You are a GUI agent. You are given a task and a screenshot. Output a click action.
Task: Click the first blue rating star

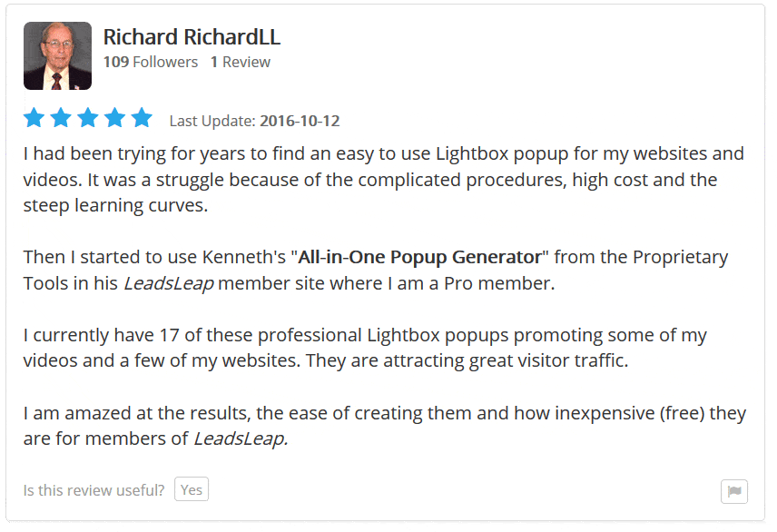coord(34,118)
